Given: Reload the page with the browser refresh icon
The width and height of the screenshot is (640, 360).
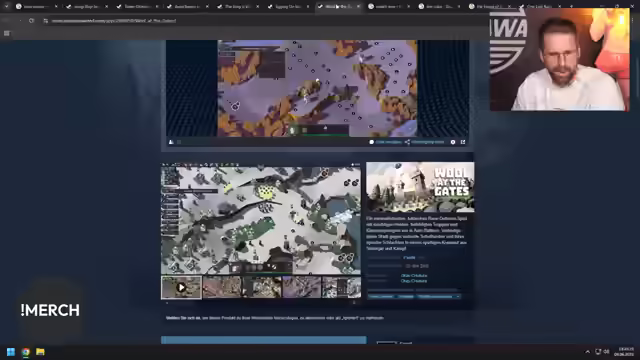Looking at the screenshot, I should [x=31, y=20].
